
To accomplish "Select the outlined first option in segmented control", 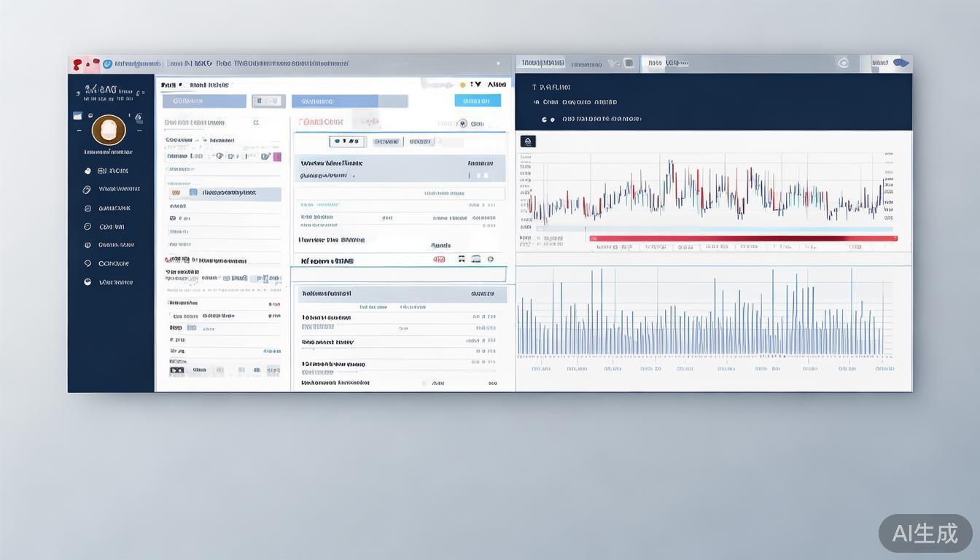I will (345, 141).
